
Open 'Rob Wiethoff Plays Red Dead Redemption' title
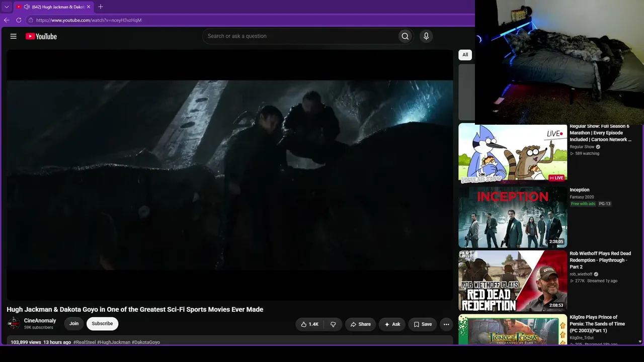tap(600, 260)
